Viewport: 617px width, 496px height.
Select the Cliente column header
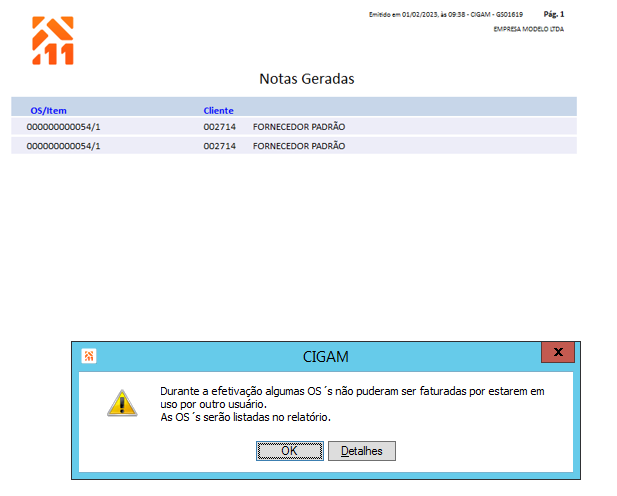(218, 111)
